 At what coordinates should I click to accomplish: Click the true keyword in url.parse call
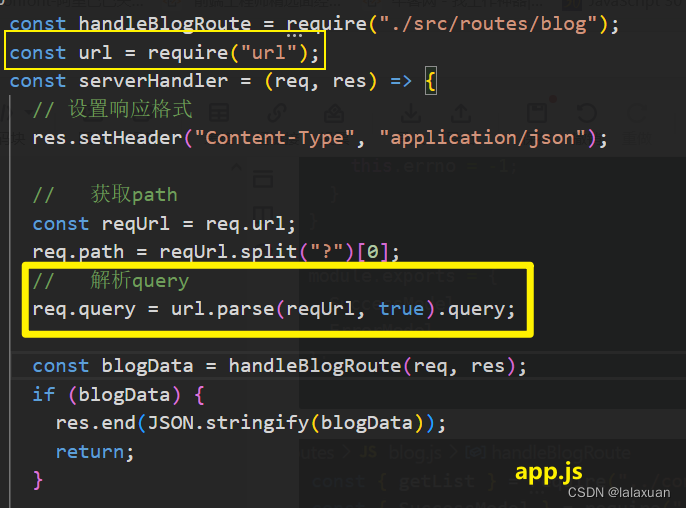(x=401, y=309)
